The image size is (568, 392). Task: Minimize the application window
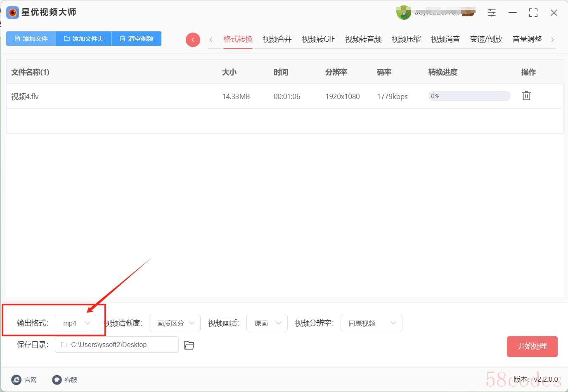coord(513,13)
